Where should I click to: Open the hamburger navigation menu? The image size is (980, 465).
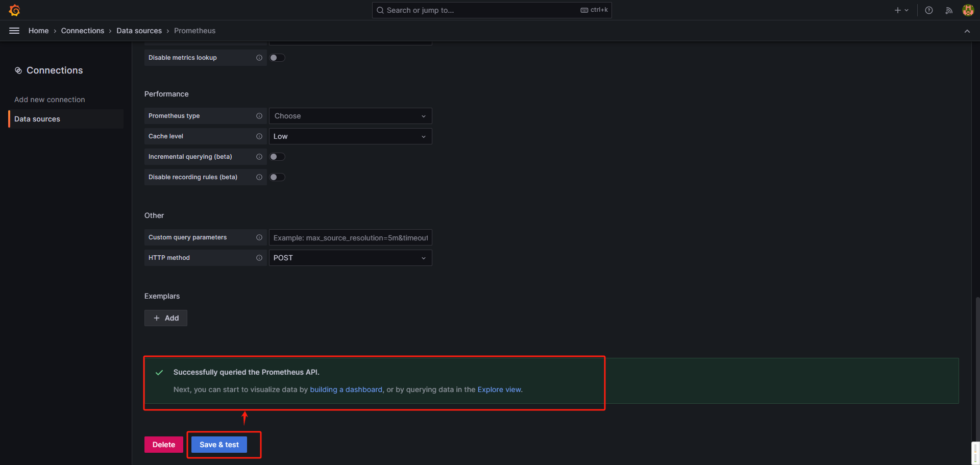click(14, 31)
